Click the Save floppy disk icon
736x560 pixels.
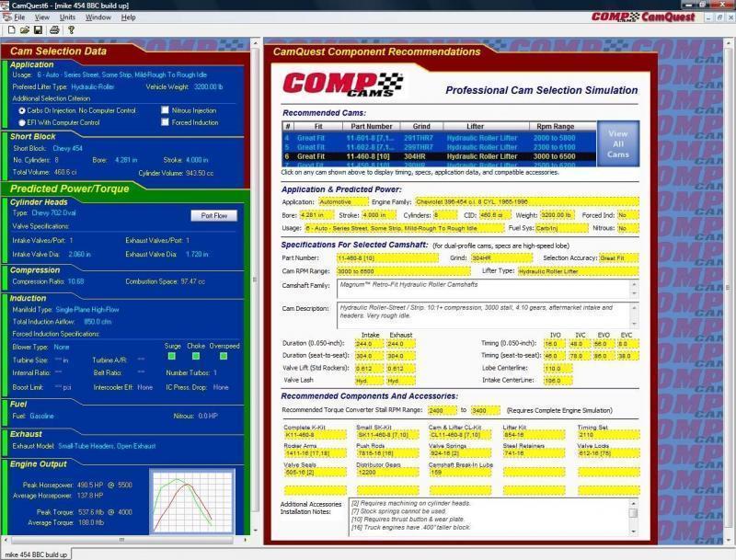point(38,30)
